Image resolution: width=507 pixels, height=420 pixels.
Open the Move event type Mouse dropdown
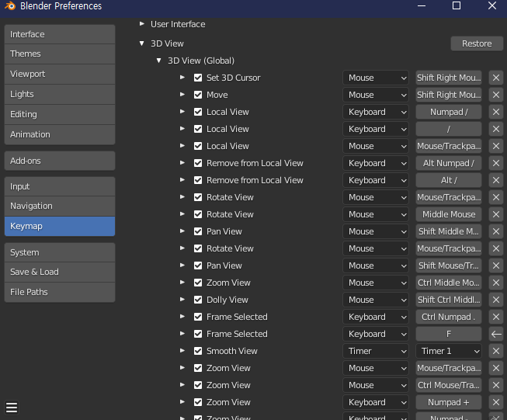point(376,95)
